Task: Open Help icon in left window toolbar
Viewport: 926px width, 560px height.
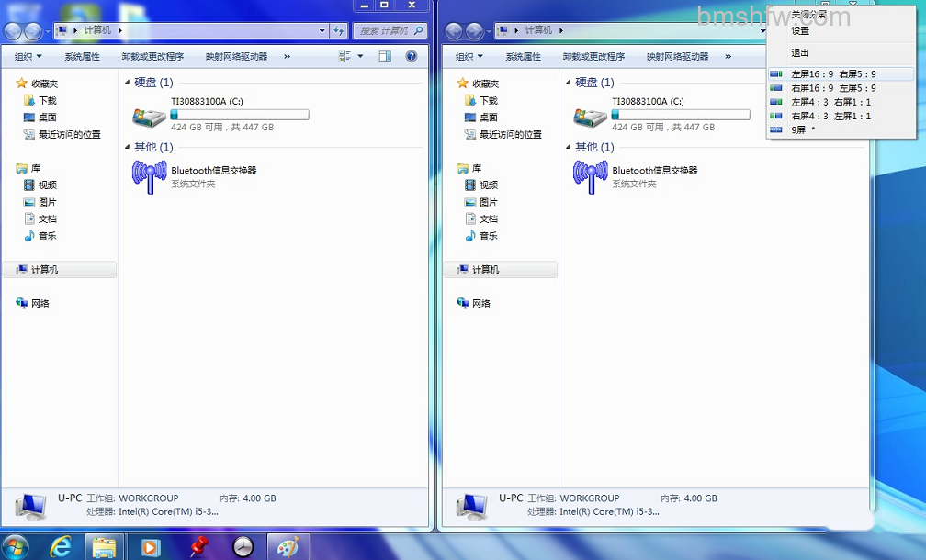Action: pyautogui.click(x=412, y=56)
